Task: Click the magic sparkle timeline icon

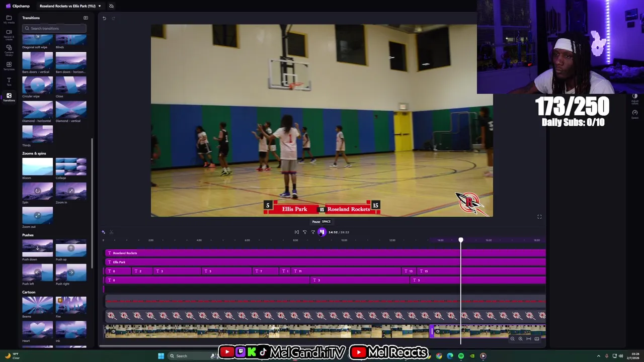Action: (103, 232)
